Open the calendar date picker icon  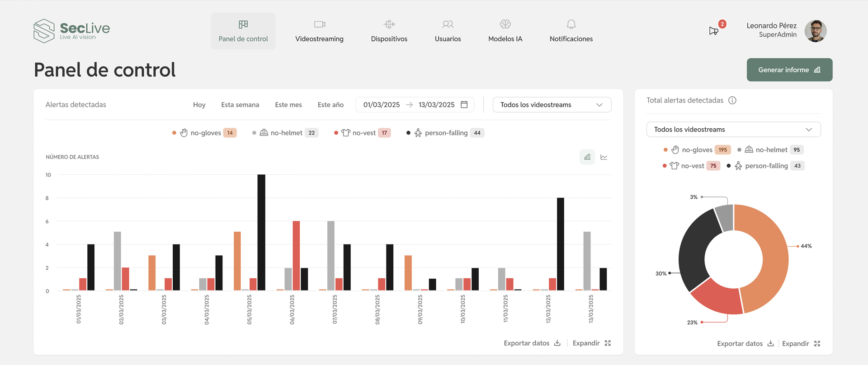coord(464,104)
